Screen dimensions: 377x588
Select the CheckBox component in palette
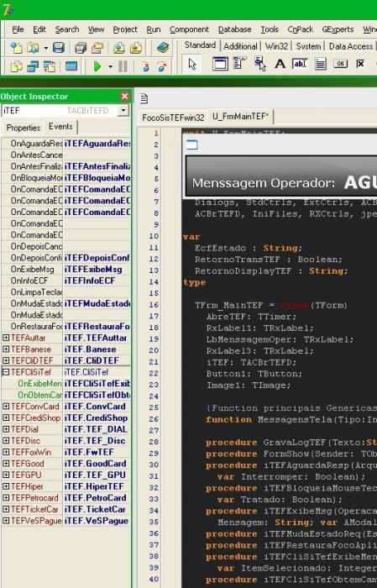point(360,64)
